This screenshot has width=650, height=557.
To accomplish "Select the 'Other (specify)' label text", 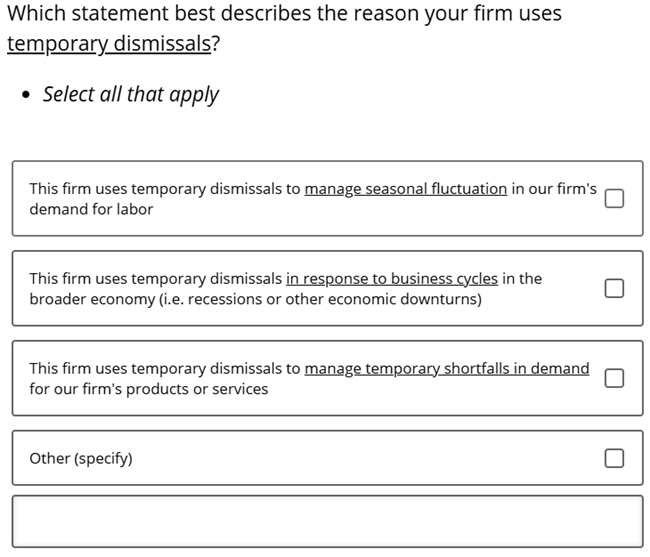I will coord(81,458).
